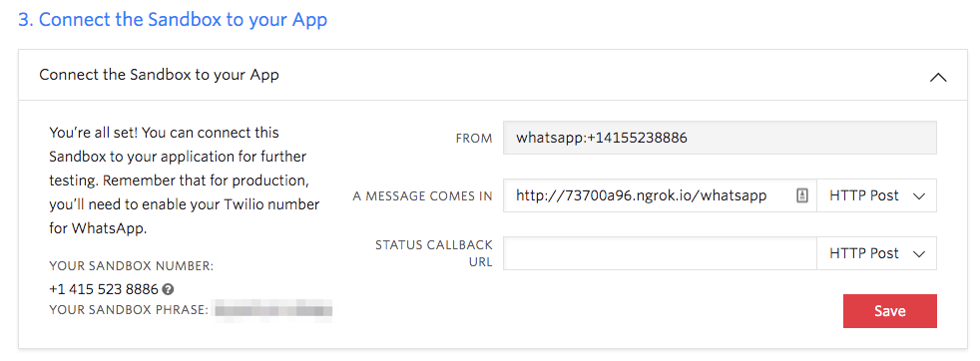Click the help icon beside sandbox number

pyautogui.click(x=168, y=290)
